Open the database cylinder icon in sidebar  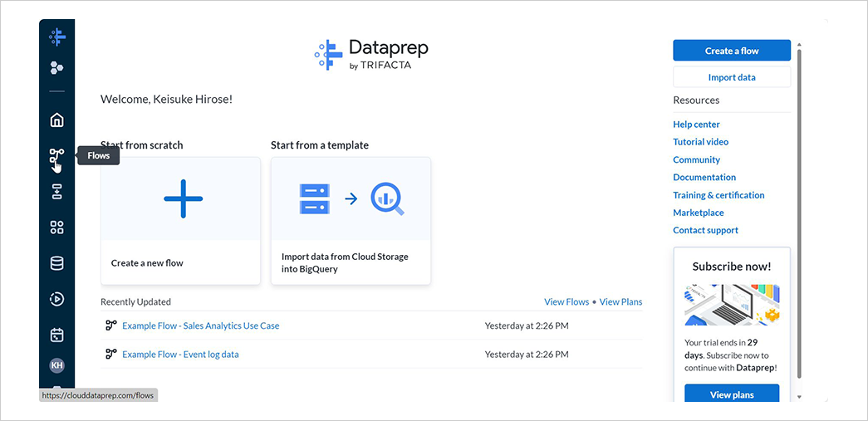click(56, 263)
